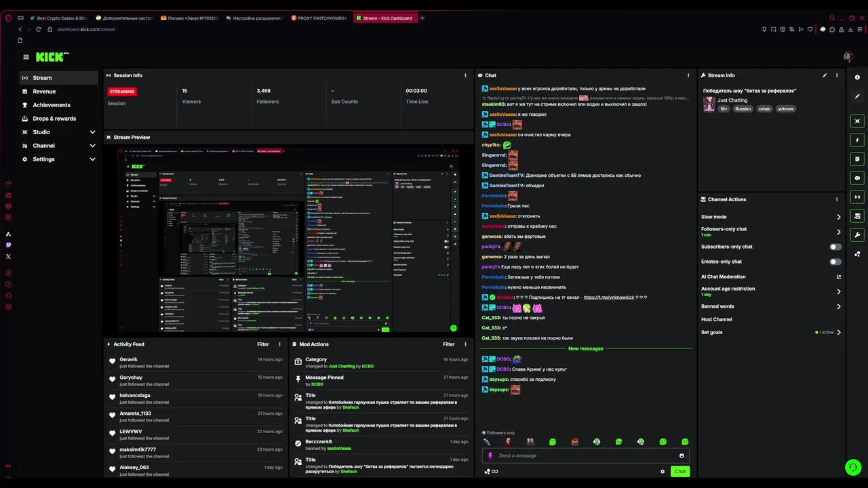The image size is (868, 488).
Task: Click the Stream info edit pencil icon
Action: point(825,75)
